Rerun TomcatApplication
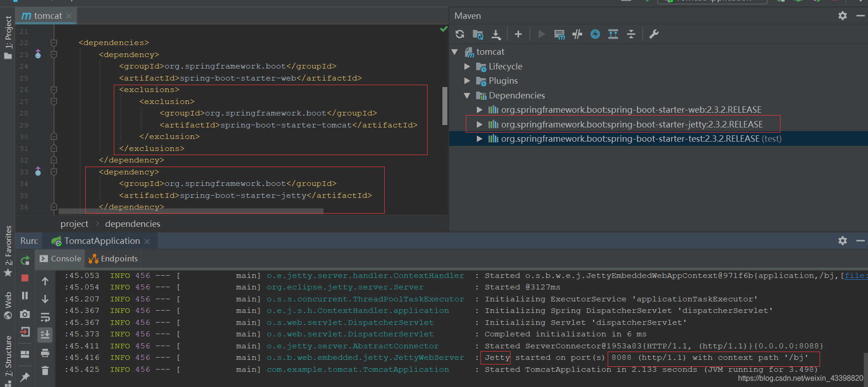The height and width of the screenshot is (387, 868). [25, 260]
